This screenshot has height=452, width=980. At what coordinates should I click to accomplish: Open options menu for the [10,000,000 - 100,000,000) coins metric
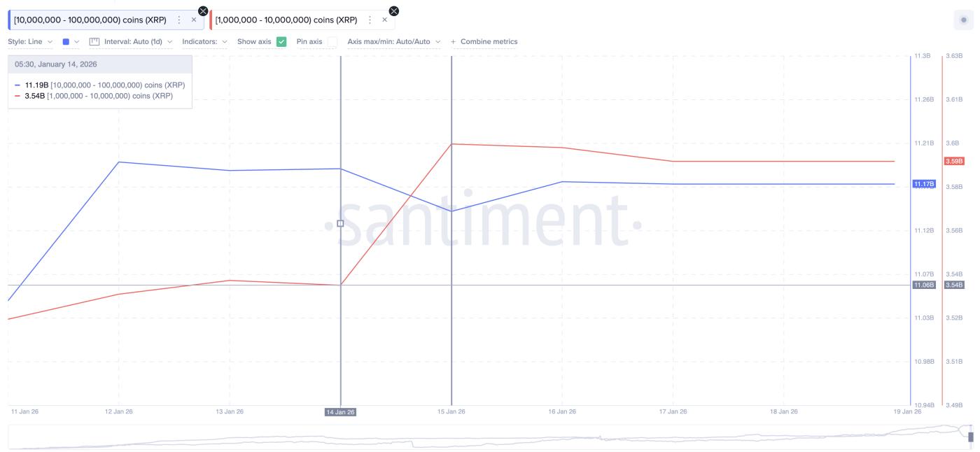178,19
